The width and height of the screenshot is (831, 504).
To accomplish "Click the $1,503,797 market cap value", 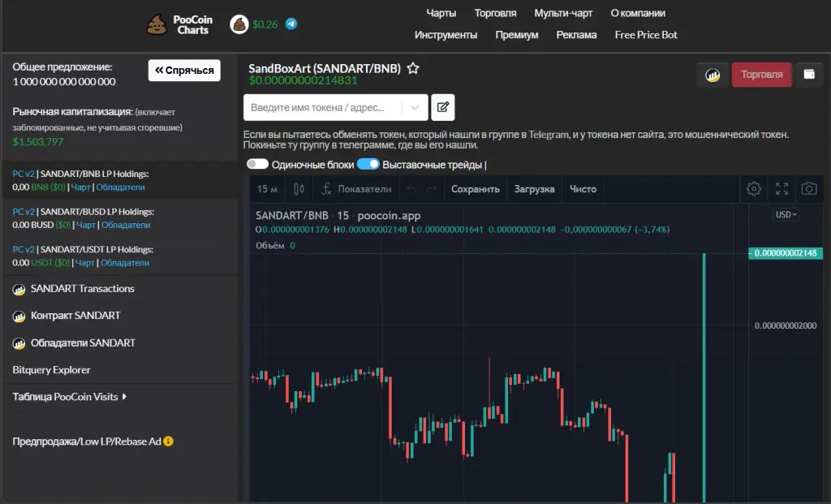I will (x=37, y=142).
